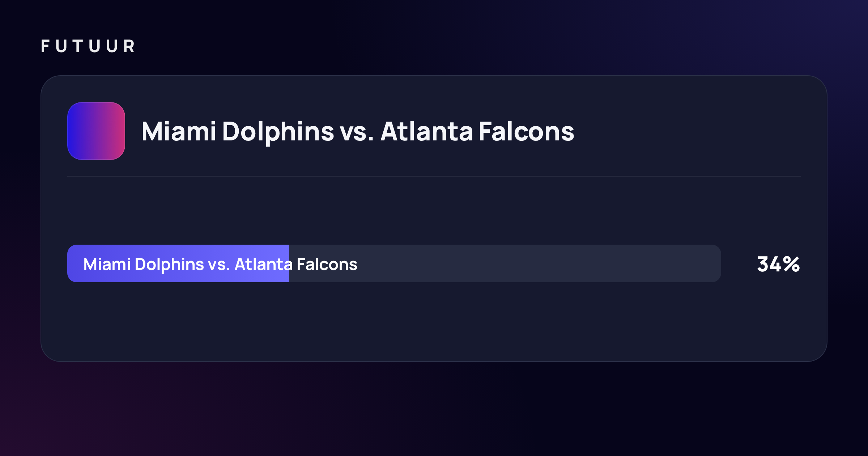Image resolution: width=868 pixels, height=456 pixels.
Task: Click the word Falcons in the bar label
Action: [x=327, y=265]
